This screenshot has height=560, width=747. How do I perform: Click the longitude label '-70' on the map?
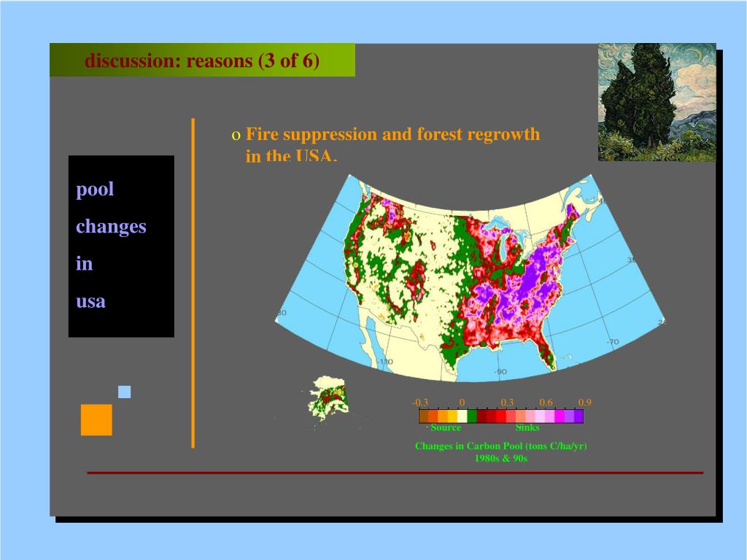coord(613,342)
